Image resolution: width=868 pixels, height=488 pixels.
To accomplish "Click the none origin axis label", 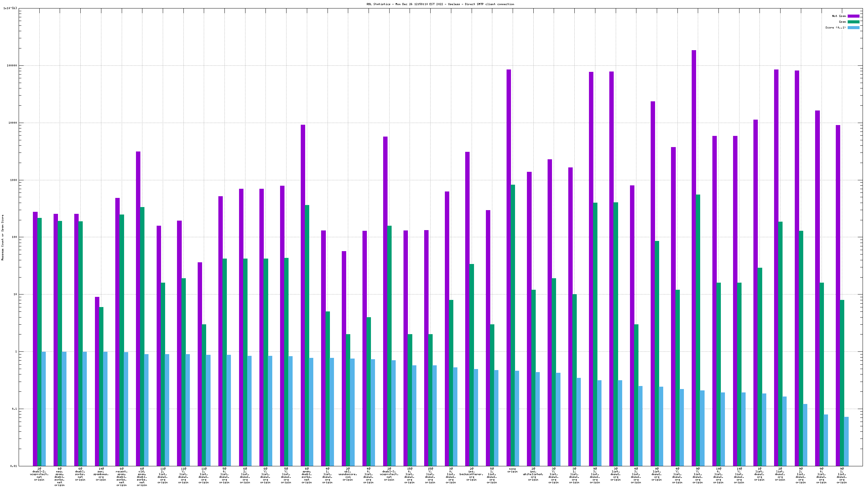I will [x=512, y=470].
